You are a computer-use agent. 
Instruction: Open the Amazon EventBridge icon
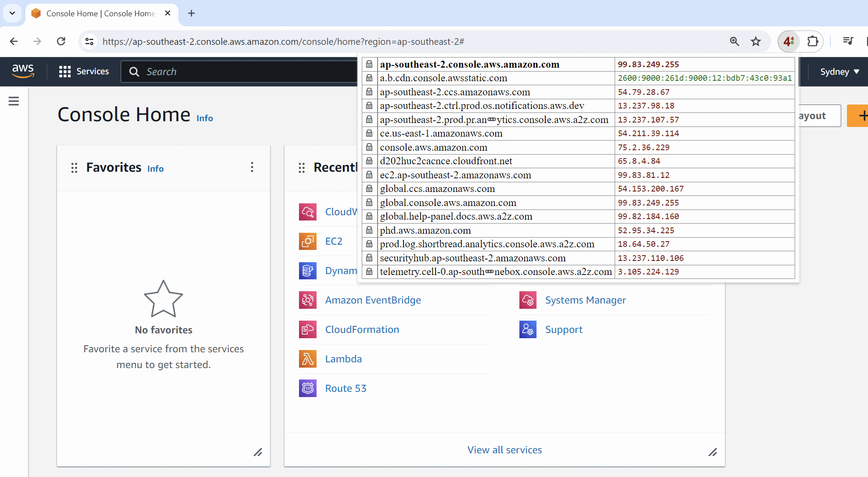click(x=308, y=300)
